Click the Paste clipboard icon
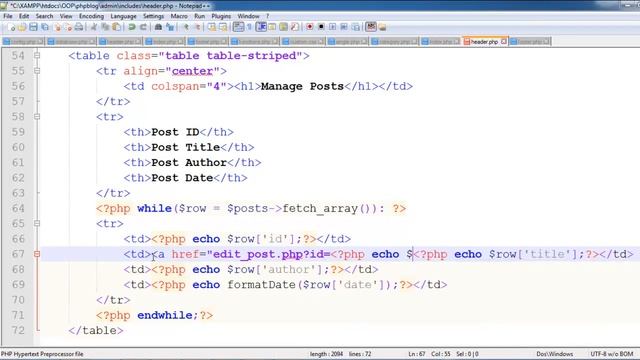Screen dimensions: 640x360 (116, 27)
